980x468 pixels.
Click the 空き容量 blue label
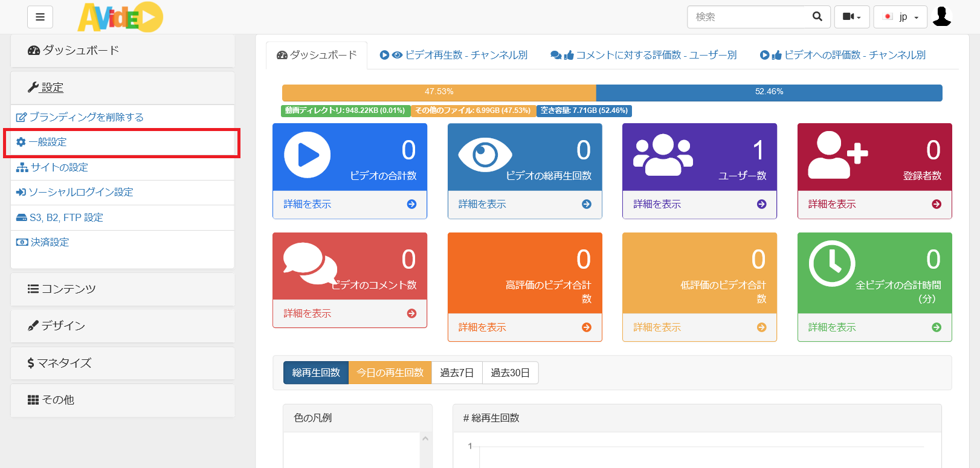(x=584, y=111)
